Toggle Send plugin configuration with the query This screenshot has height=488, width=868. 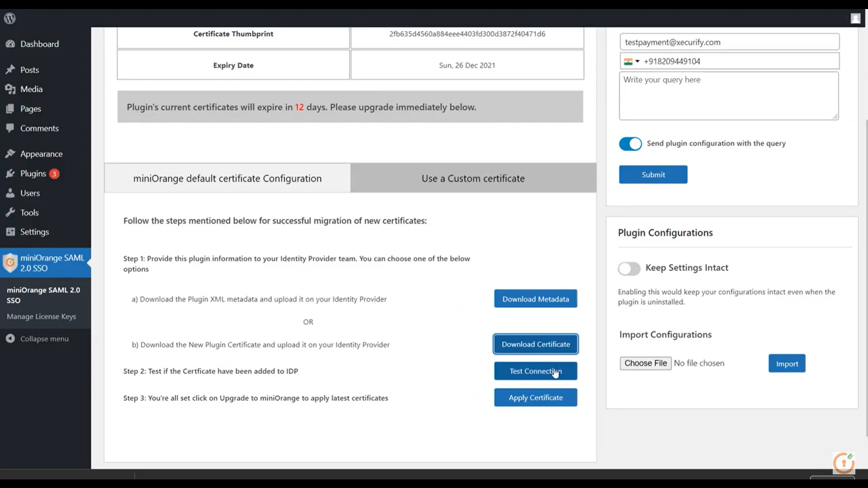tap(630, 144)
